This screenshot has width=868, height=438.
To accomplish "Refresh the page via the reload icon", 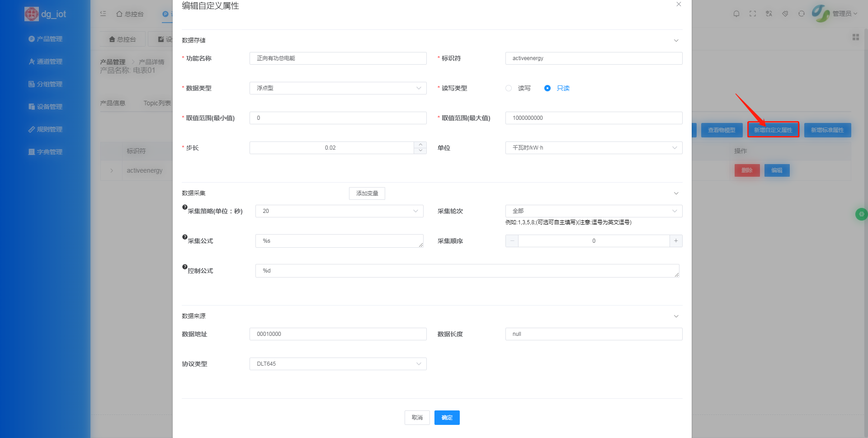I will pyautogui.click(x=801, y=14).
